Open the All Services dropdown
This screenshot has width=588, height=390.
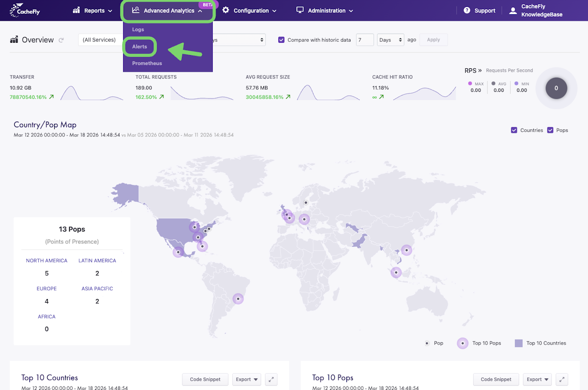click(x=100, y=40)
